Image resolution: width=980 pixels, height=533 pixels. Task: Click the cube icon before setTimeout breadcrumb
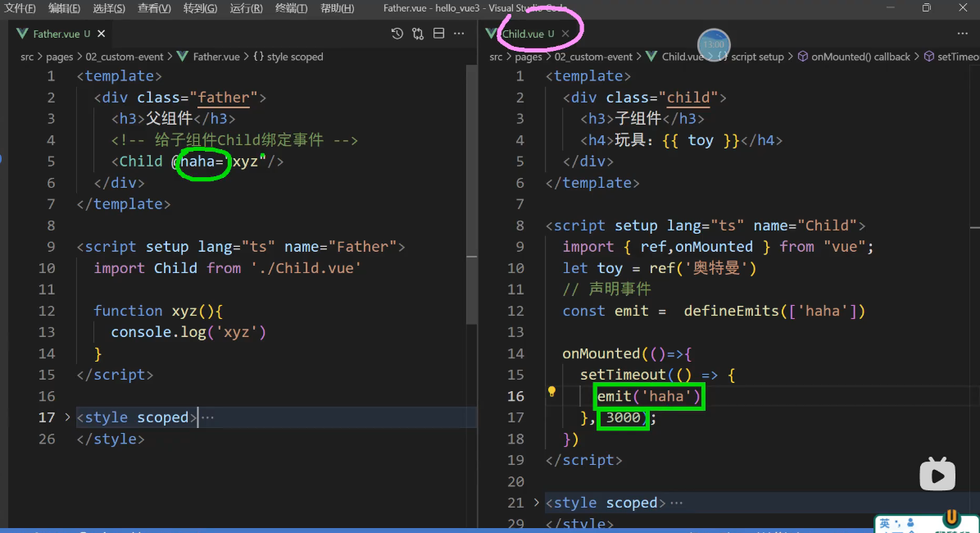click(928, 57)
